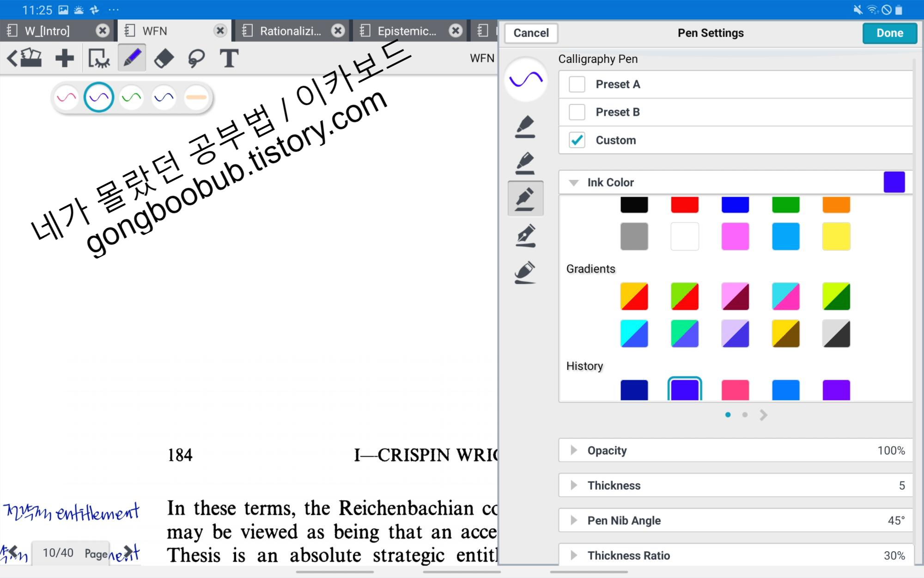This screenshot has height=578, width=924.
Task: Check the Preset B checkbox
Action: click(x=577, y=112)
